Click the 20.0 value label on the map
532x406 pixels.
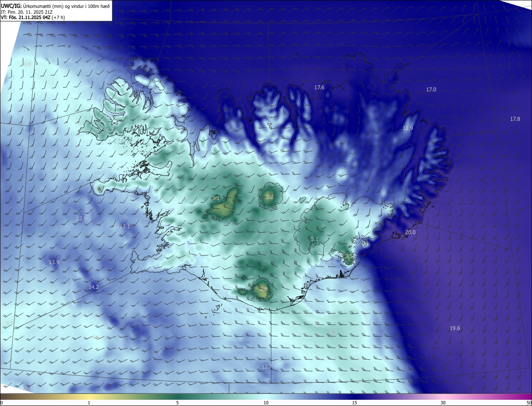pyautogui.click(x=410, y=232)
